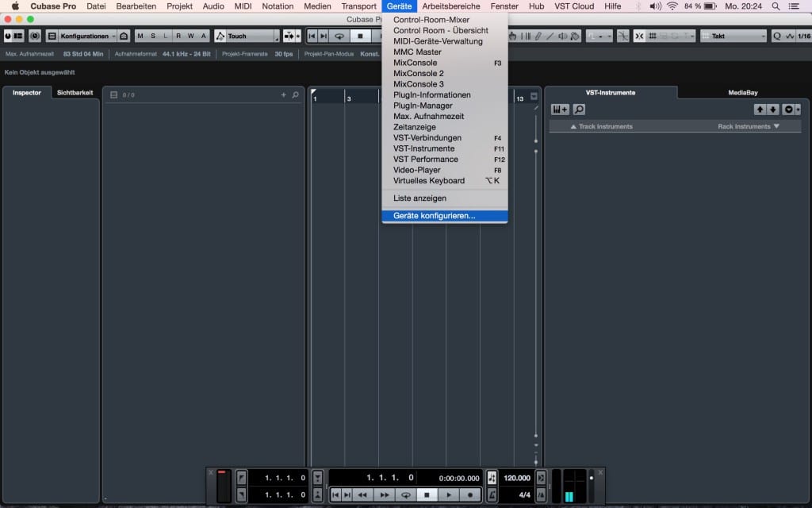
Task: Toggle Mute (M) in the toolbar
Action: pos(140,37)
